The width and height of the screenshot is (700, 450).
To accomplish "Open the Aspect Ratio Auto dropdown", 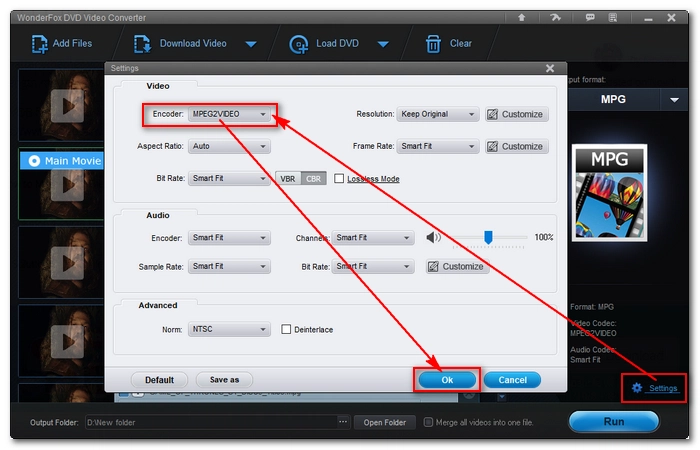I will (229, 146).
